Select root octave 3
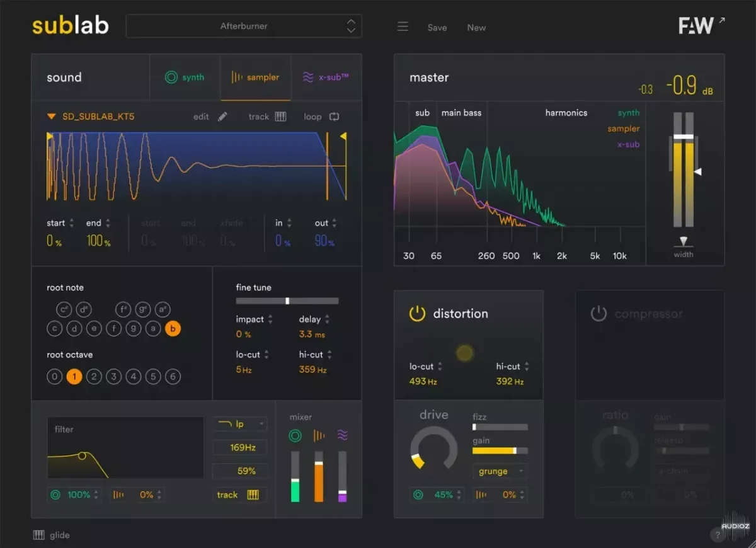This screenshot has height=548, width=756. click(113, 377)
